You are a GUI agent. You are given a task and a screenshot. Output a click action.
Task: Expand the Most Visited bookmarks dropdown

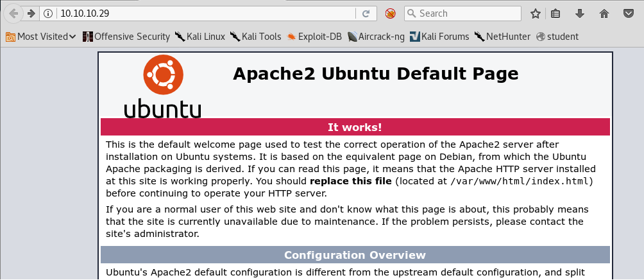pyautogui.click(x=41, y=37)
